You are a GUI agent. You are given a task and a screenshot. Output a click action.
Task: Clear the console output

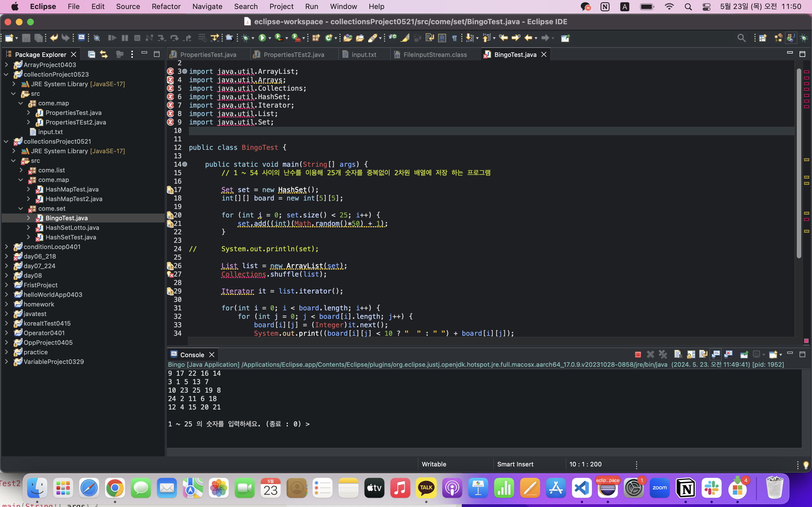tap(678, 354)
